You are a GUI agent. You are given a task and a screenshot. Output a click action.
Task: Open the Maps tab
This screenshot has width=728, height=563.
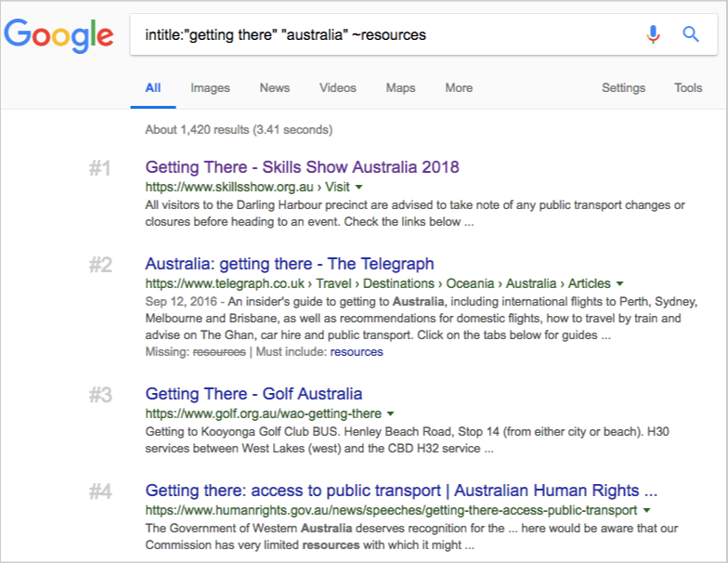[x=400, y=87]
